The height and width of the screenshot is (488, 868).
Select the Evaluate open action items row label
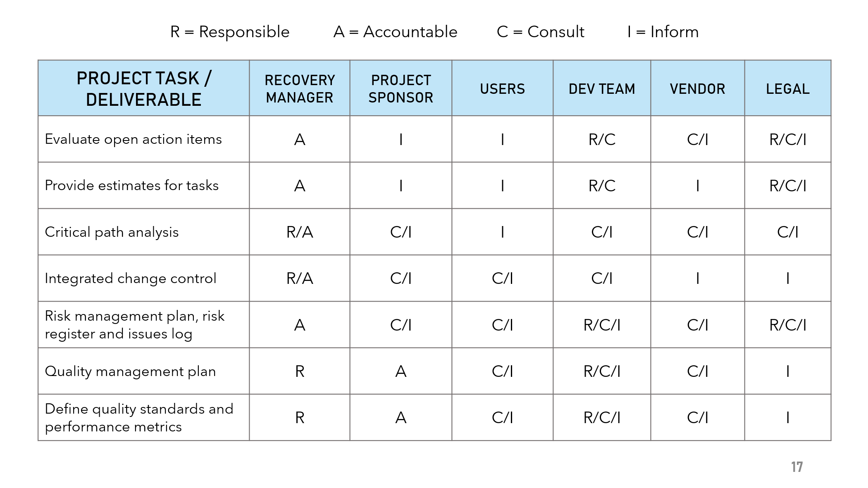pos(133,139)
